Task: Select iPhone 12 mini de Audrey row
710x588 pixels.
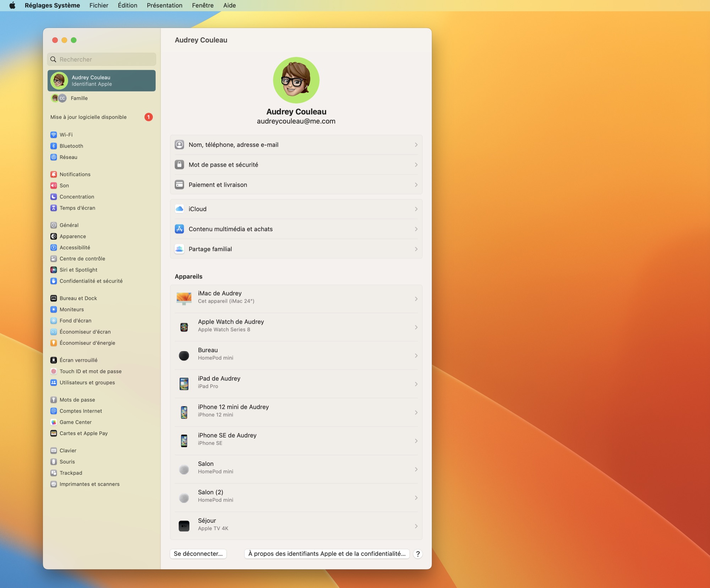Action: (x=296, y=412)
